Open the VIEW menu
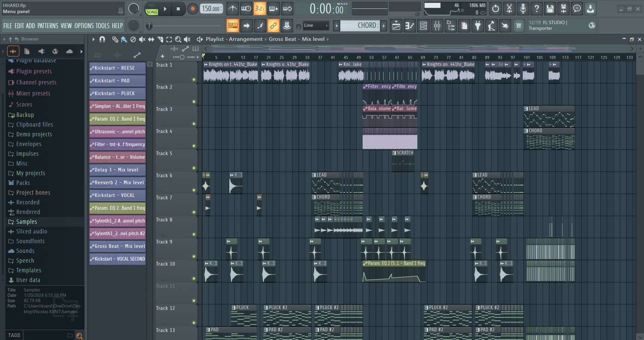644x340 pixels. pyautogui.click(x=66, y=26)
